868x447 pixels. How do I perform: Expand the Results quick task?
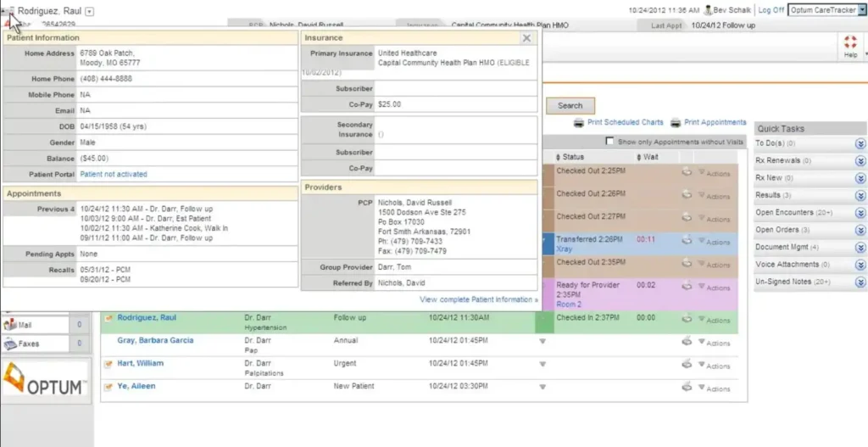pos(860,196)
